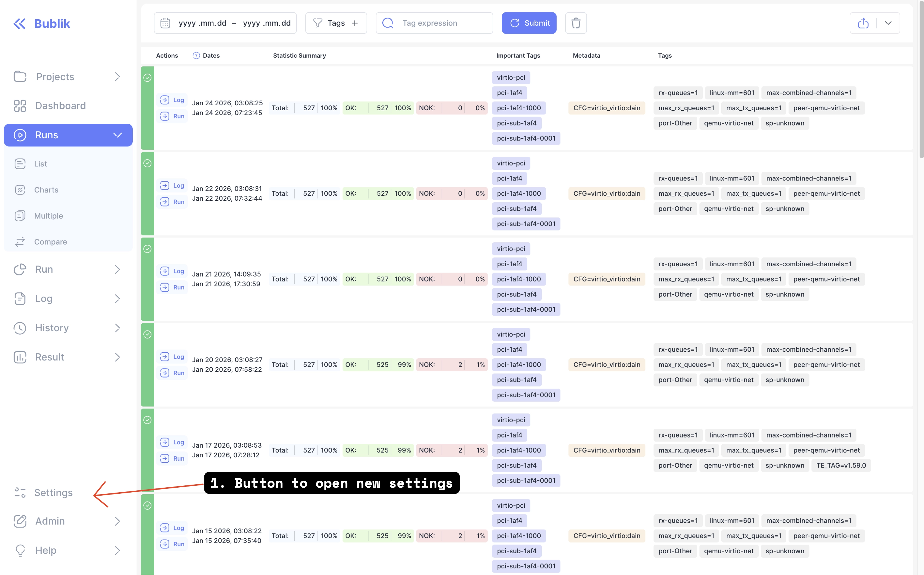924x575 pixels.
Task: Toggle the status check on Jan 17 run
Action: point(148,420)
